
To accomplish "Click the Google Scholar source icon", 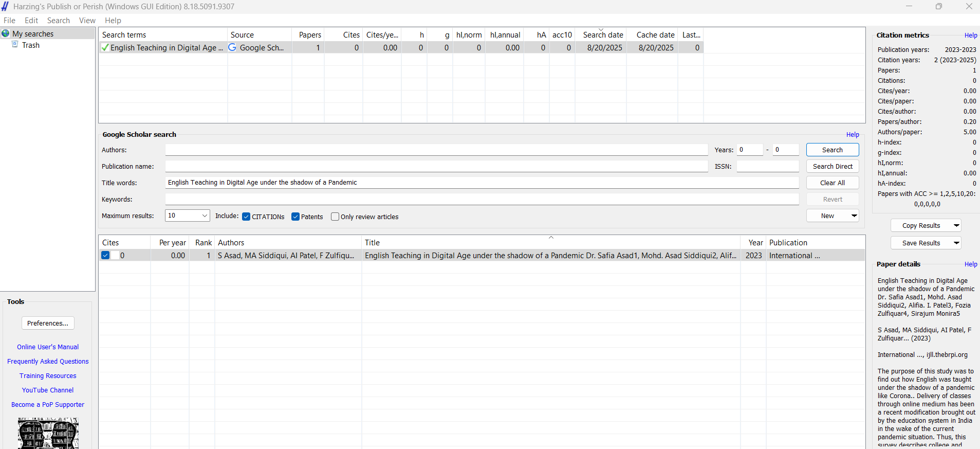I will [232, 47].
